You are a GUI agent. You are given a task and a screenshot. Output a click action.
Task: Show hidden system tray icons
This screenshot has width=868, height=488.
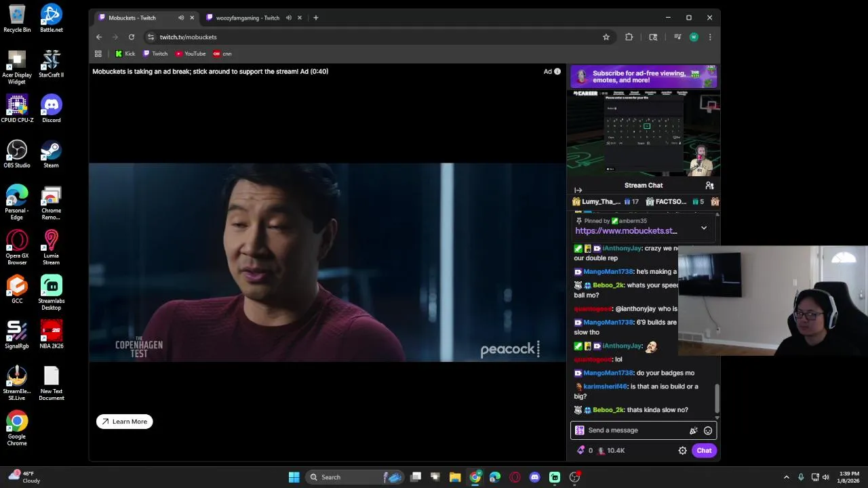[787, 477]
